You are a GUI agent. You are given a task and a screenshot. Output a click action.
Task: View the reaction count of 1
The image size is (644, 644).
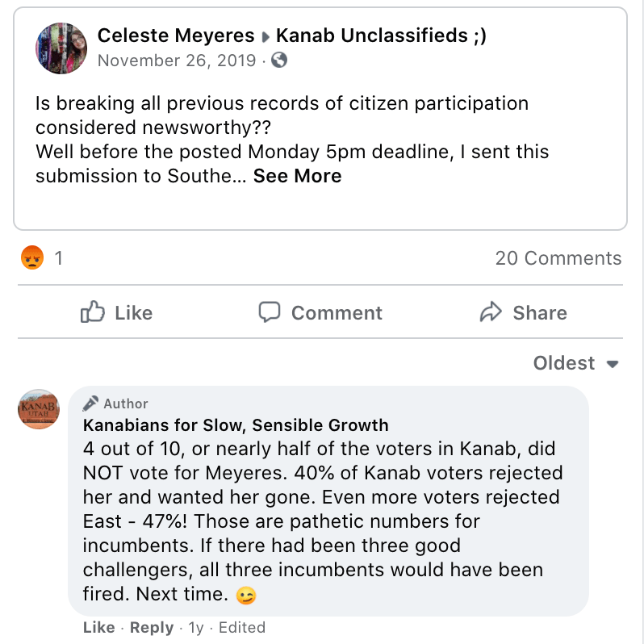(x=58, y=258)
